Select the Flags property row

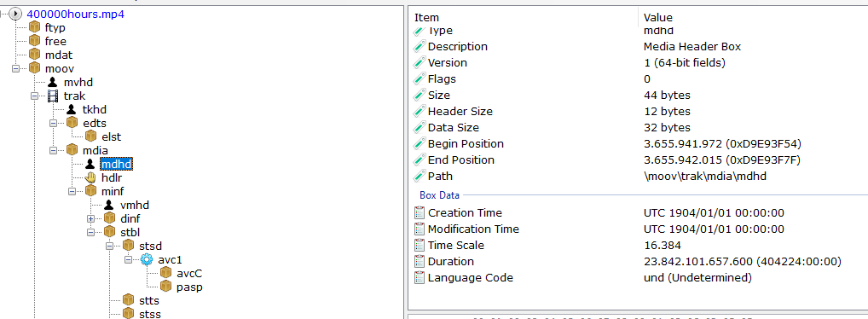[639, 78]
